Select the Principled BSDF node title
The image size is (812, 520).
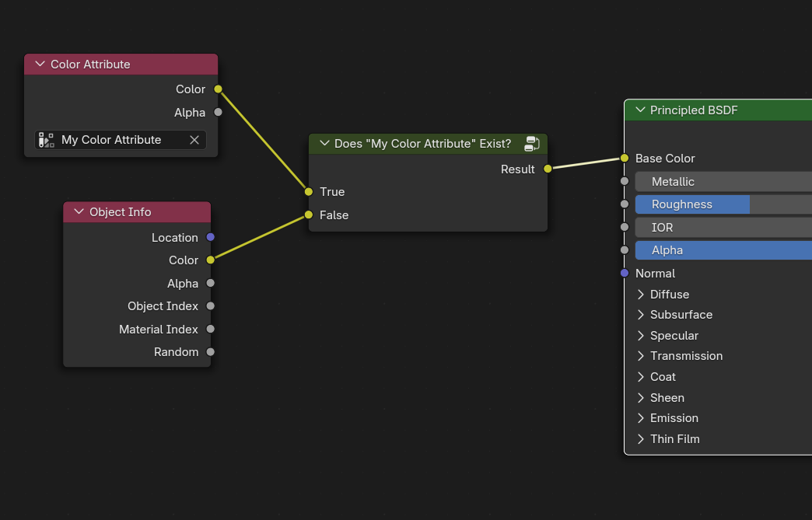click(x=694, y=110)
